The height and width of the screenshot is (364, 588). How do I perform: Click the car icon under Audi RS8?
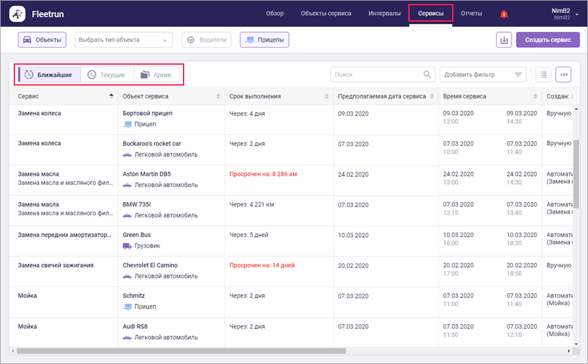[127, 337]
